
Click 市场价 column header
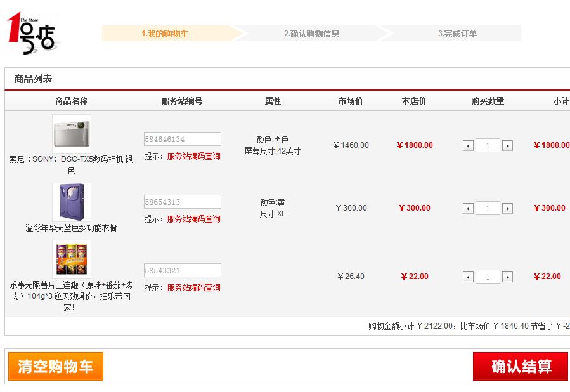coord(351,101)
